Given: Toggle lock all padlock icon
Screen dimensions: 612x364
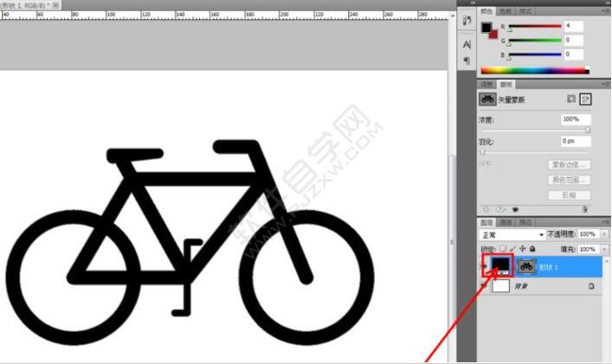Looking at the screenshot, I should pos(532,249).
